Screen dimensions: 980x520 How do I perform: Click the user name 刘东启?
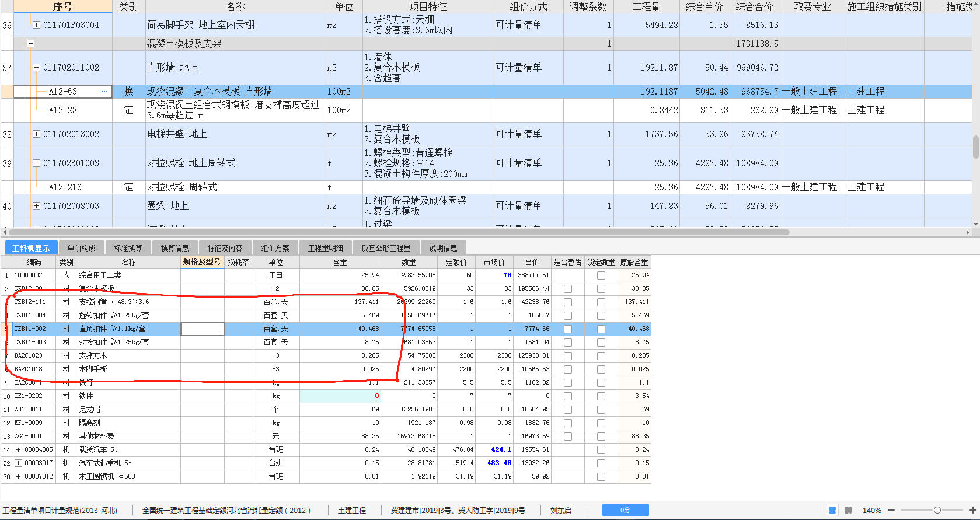tap(560, 511)
